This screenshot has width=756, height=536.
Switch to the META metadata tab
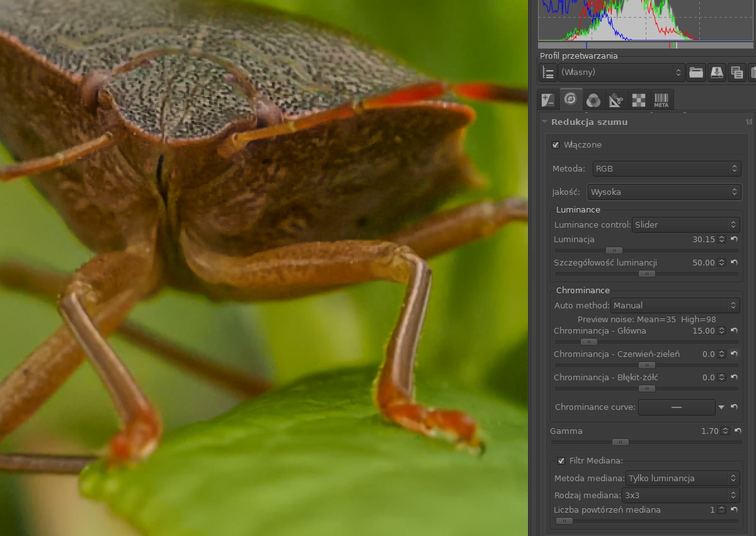click(x=661, y=100)
